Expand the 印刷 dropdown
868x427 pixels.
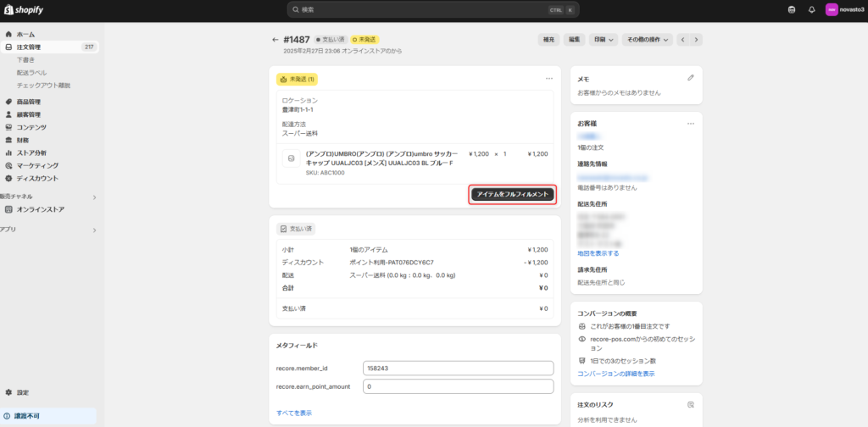tap(601, 40)
